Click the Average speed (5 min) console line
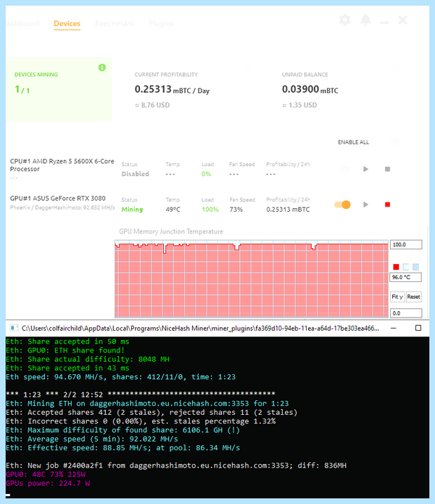 (92, 439)
